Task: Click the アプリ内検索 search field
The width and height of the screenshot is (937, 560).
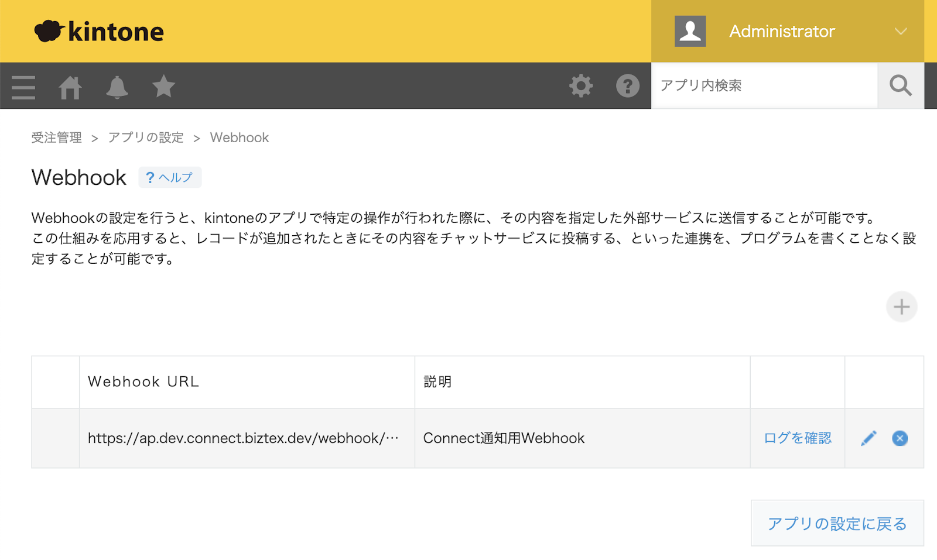Action: (x=764, y=85)
